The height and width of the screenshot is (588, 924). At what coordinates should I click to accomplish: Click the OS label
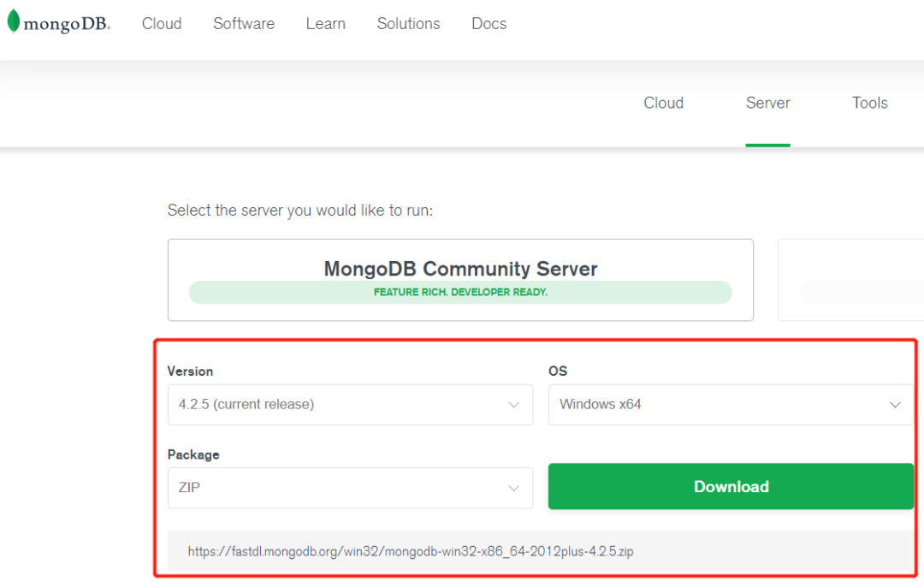558,371
